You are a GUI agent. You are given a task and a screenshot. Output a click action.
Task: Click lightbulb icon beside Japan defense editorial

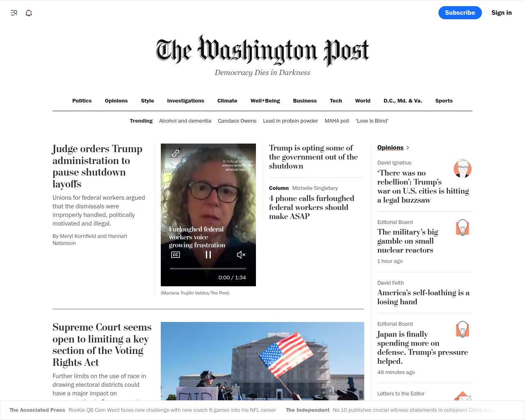(463, 329)
